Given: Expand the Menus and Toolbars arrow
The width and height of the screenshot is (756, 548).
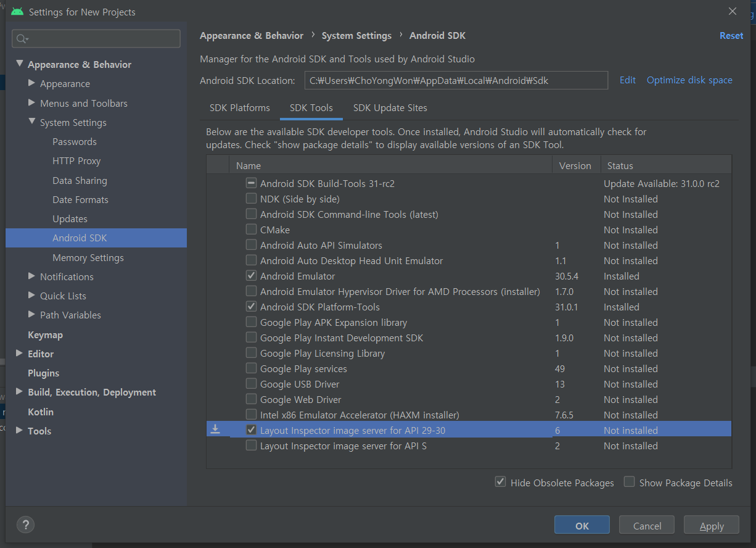Looking at the screenshot, I should point(32,102).
